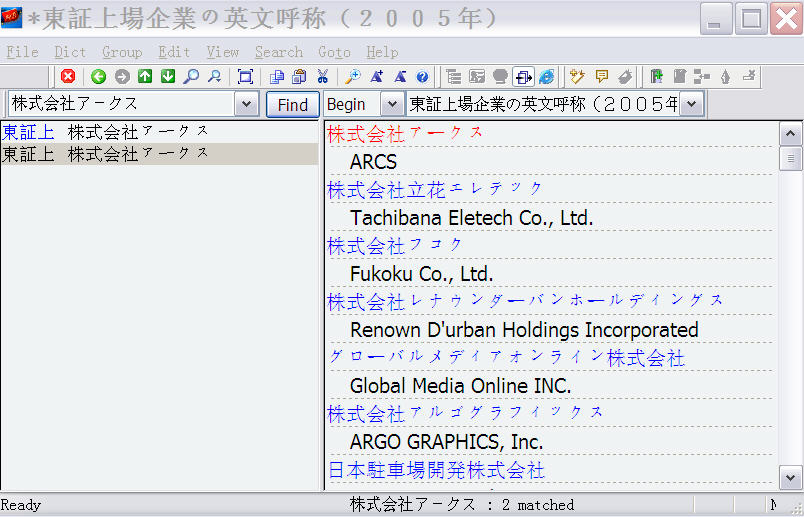The width and height of the screenshot is (804, 517).
Task: Open the Group menu
Action: tap(122, 52)
